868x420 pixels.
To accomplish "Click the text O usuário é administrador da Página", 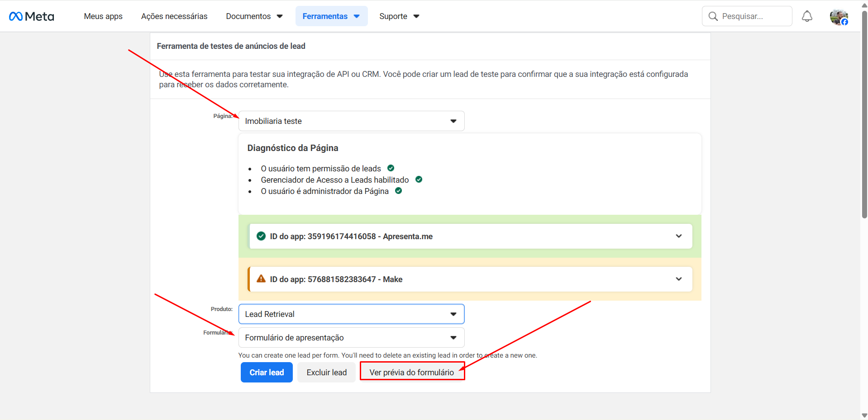I will [324, 191].
